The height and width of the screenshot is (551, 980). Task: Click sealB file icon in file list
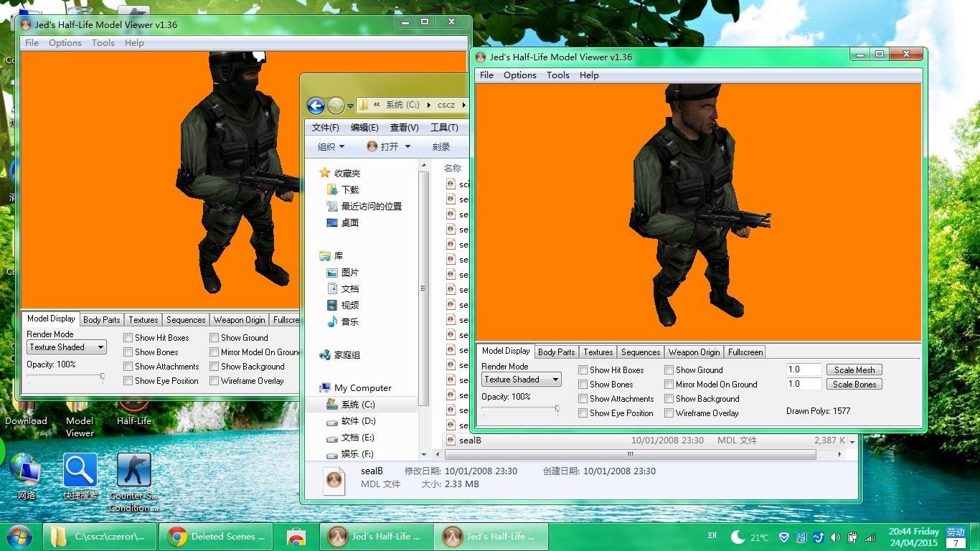(x=451, y=440)
